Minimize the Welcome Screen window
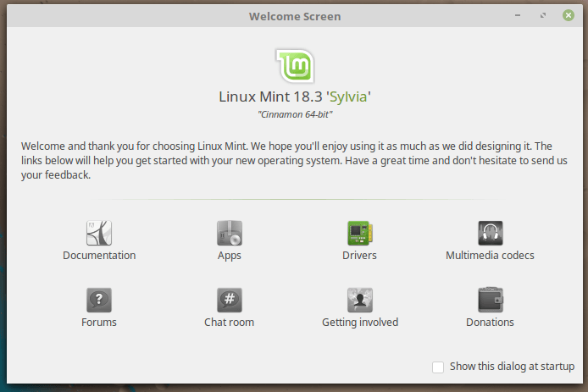 click(518, 15)
